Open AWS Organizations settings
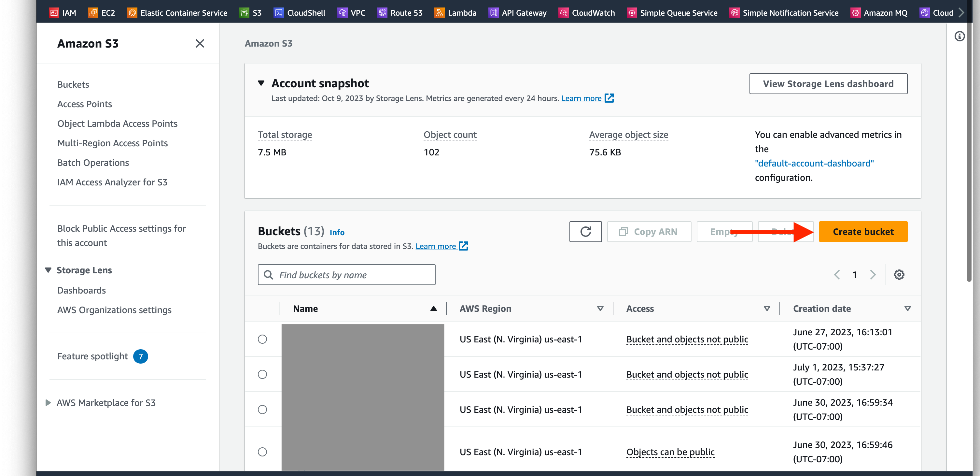The width and height of the screenshot is (980, 476). (x=114, y=310)
